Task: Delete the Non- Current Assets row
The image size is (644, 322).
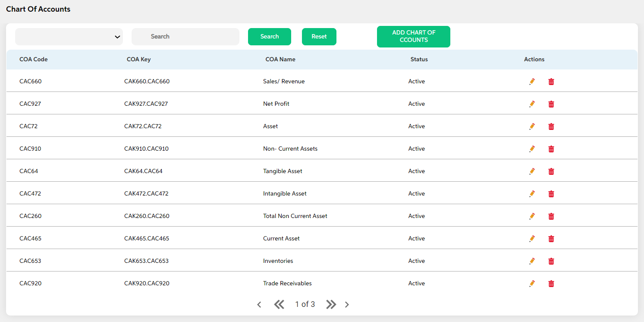Action: click(551, 149)
